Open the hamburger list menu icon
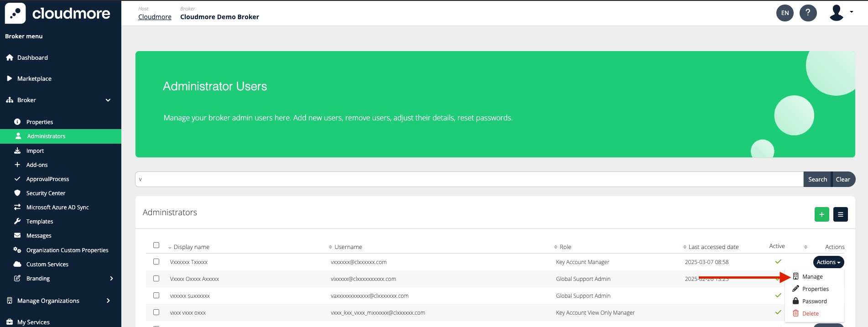 pyautogui.click(x=840, y=214)
